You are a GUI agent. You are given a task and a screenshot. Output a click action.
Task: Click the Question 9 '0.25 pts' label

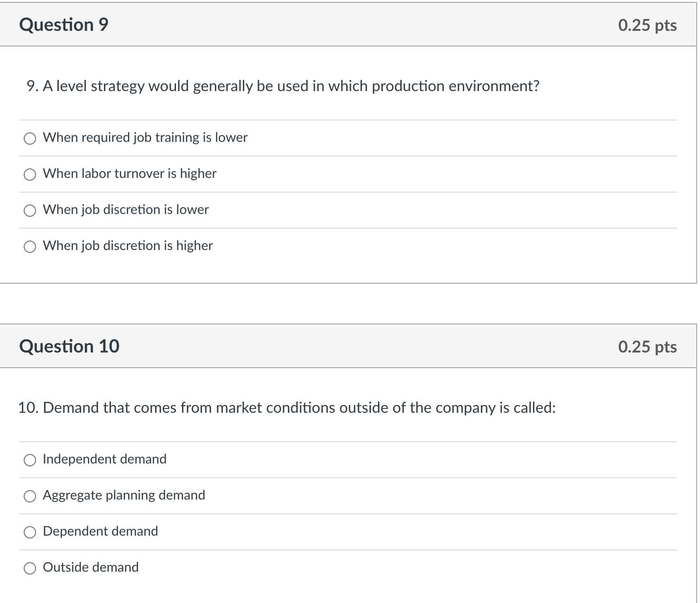pos(647,25)
